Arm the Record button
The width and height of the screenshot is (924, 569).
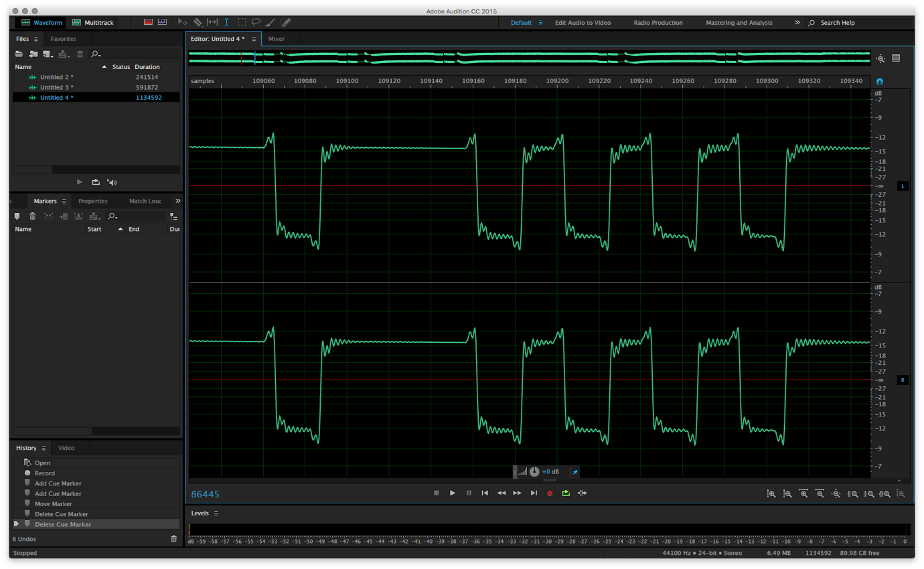coord(549,493)
